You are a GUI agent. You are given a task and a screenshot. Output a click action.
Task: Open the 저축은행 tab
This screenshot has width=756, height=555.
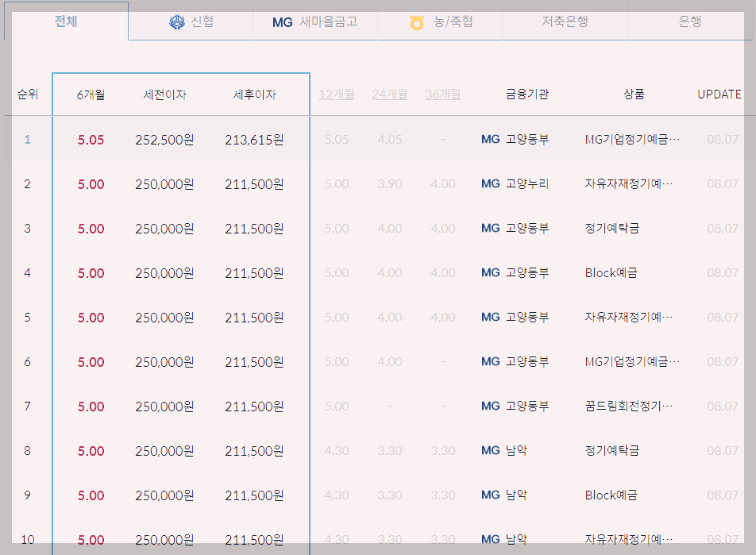(x=565, y=21)
